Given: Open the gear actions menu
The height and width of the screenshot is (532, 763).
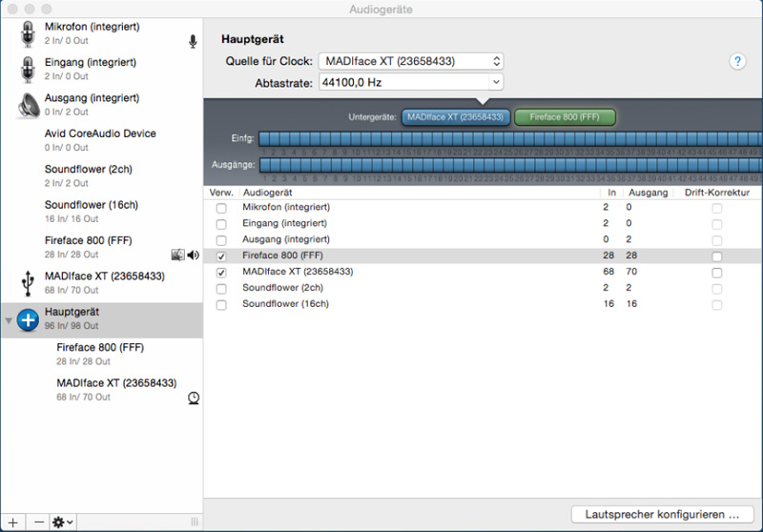Looking at the screenshot, I should tap(63, 522).
